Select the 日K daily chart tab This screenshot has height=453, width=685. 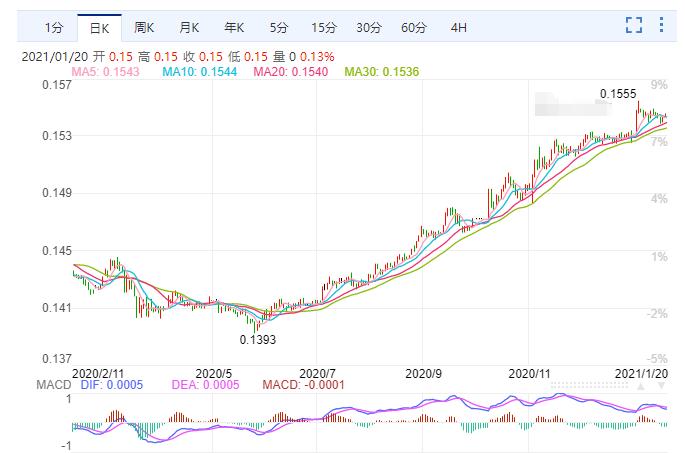click(x=99, y=28)
